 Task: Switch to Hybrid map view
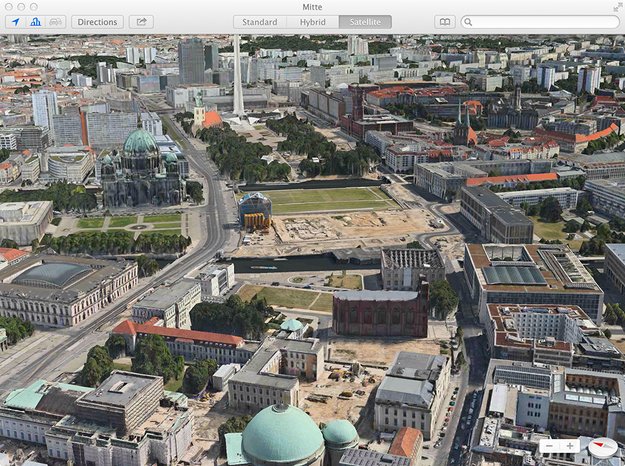312,22
